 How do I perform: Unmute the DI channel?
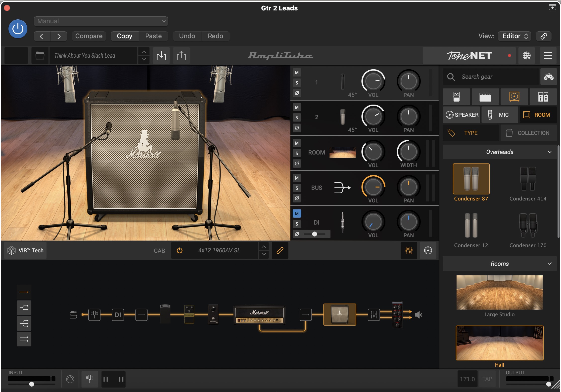[x=297, y=214]
